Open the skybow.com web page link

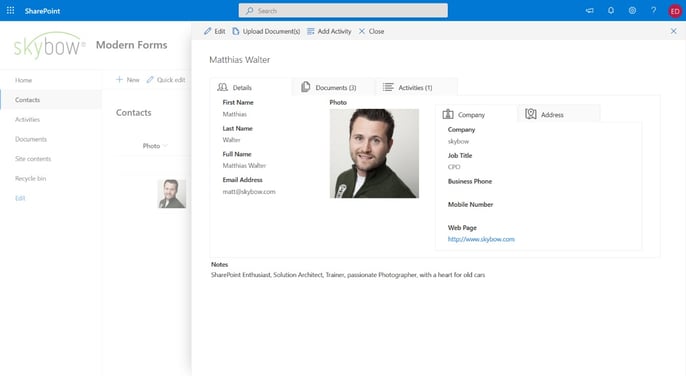point(481,239)
